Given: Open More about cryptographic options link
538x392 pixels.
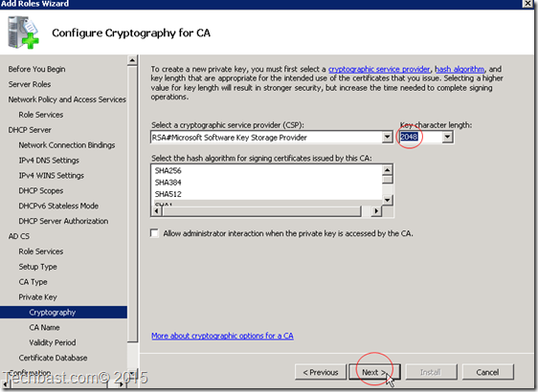Looking at the screenshot, I should tap(222, 336).
